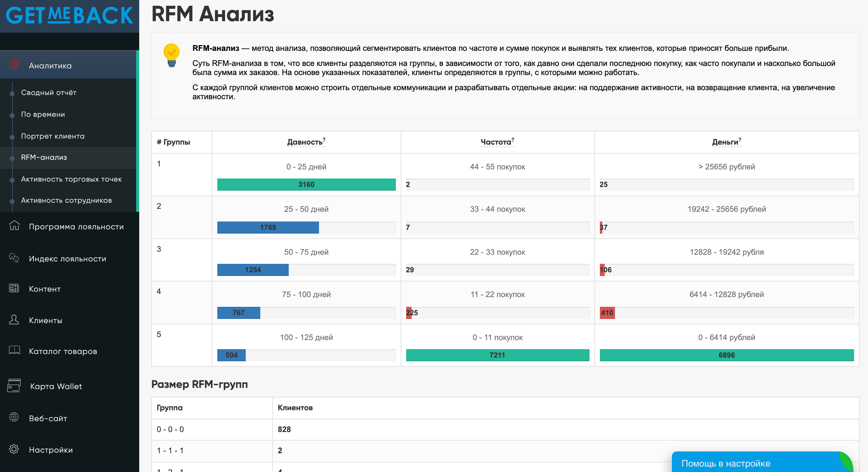This screenshot has width=868, height=472.
Task: Click the green 3160 recency bar
Action: [x=306, y=185]
